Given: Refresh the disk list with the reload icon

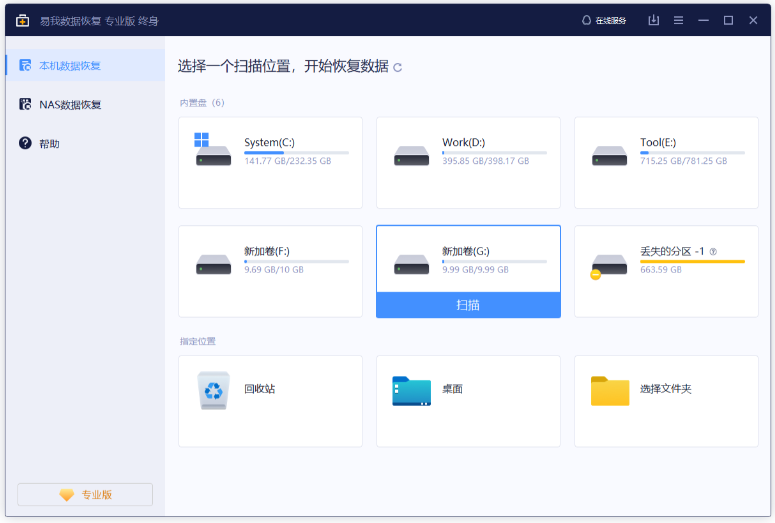Looking at the screenshot, I should pyautogui.click(x=397, y=67).
